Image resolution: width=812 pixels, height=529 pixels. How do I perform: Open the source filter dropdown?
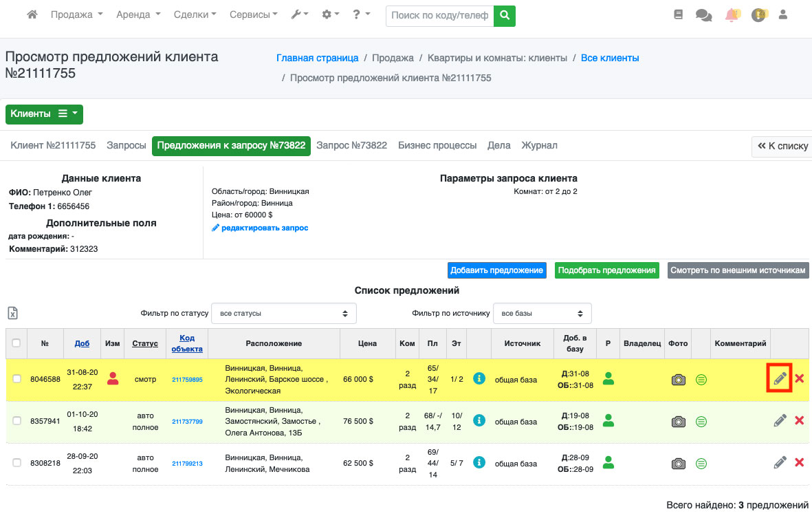coord(542,313)
